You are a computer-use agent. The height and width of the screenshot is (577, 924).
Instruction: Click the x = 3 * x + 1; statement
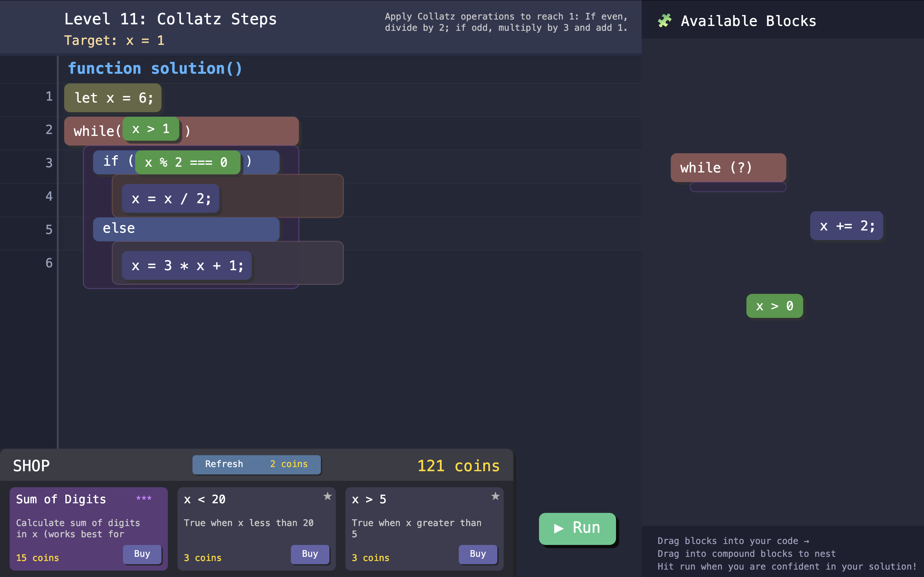(187, 266)
